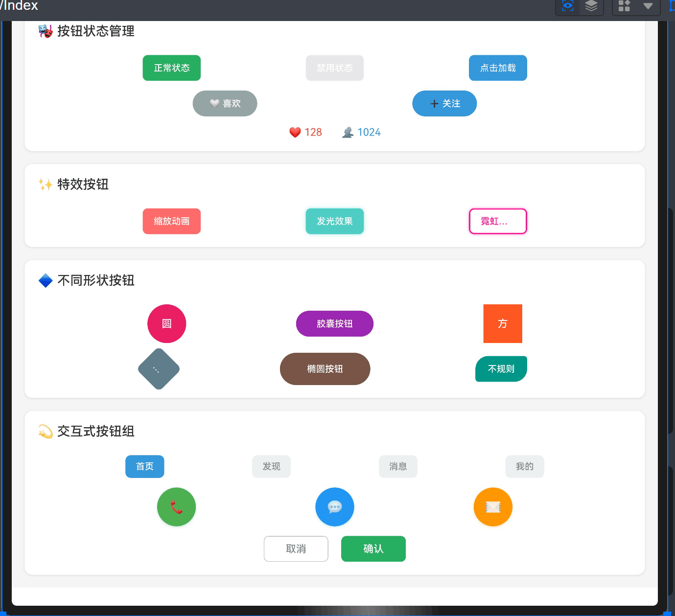The width and height of the screenshot is (675, 616).
Task: Click the red heart next to 128
Action: tap(295, 132)
